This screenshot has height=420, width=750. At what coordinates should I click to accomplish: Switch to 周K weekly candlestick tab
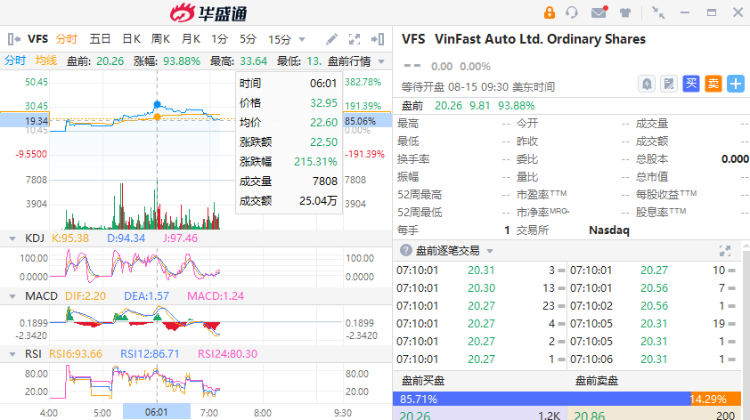(160, 39)
